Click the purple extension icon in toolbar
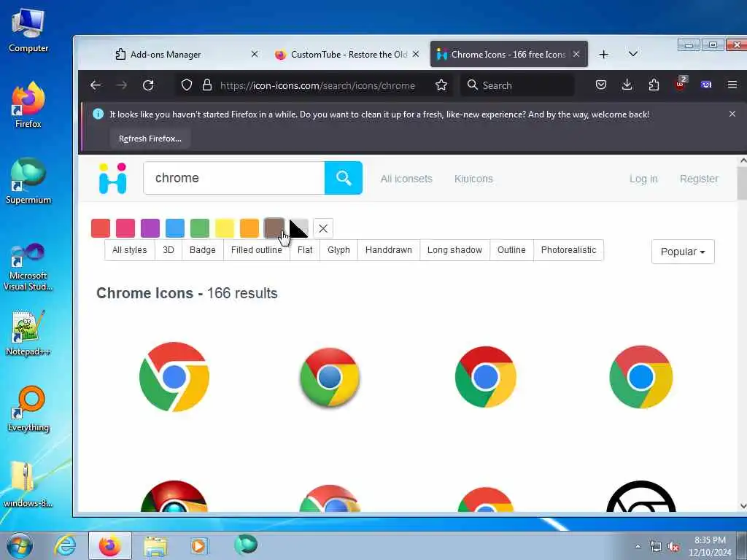The image size is (747, 560). (706, 85)
